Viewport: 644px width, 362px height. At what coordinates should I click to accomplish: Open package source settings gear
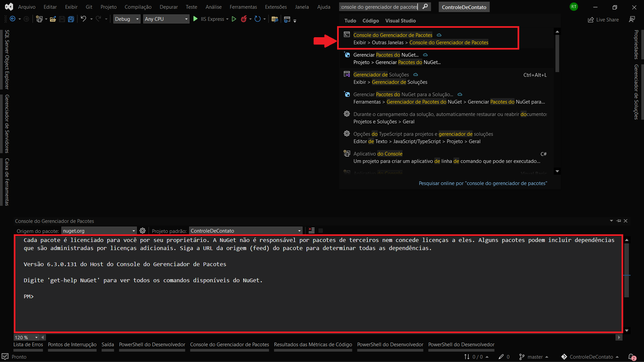coord(143,231)
